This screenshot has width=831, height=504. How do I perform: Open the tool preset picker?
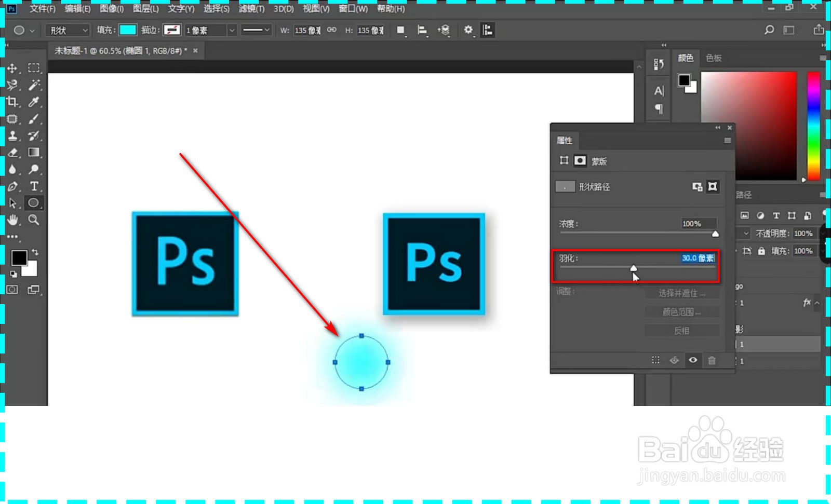(x=23, y=30)
